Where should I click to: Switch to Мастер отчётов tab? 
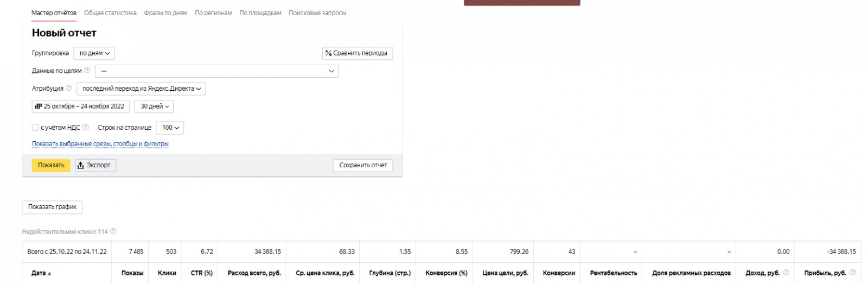[54, 13]
